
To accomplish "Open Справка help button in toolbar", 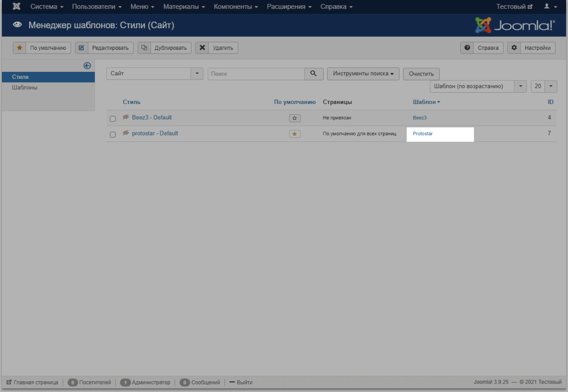I will point(482,47).
